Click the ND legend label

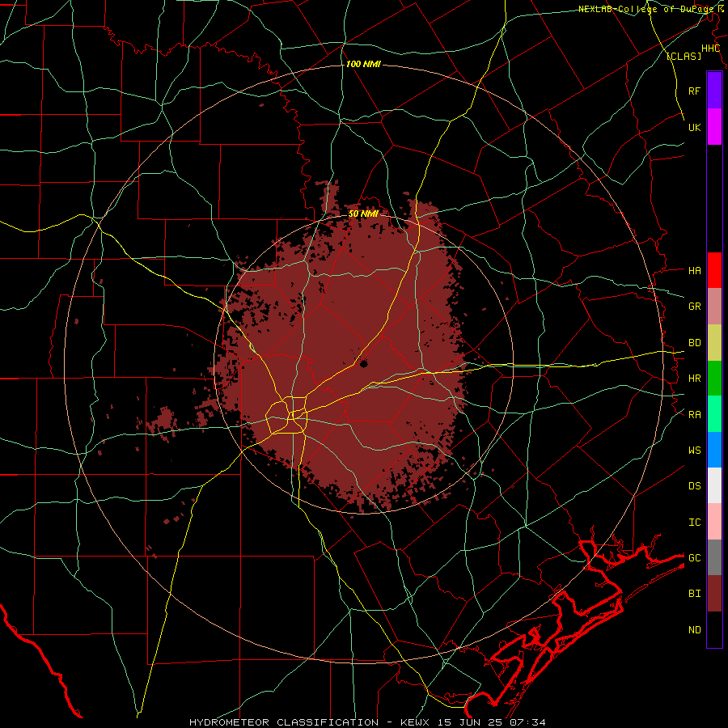(694, 630)
